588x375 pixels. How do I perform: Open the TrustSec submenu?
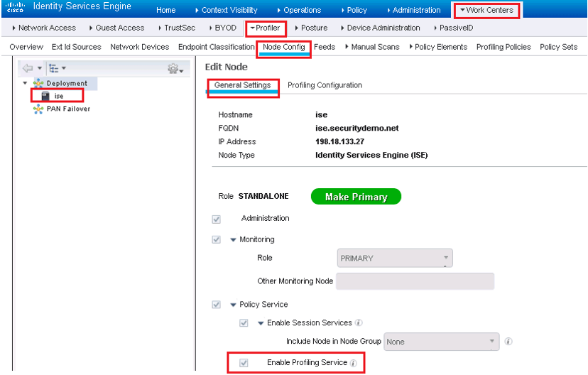177,28
